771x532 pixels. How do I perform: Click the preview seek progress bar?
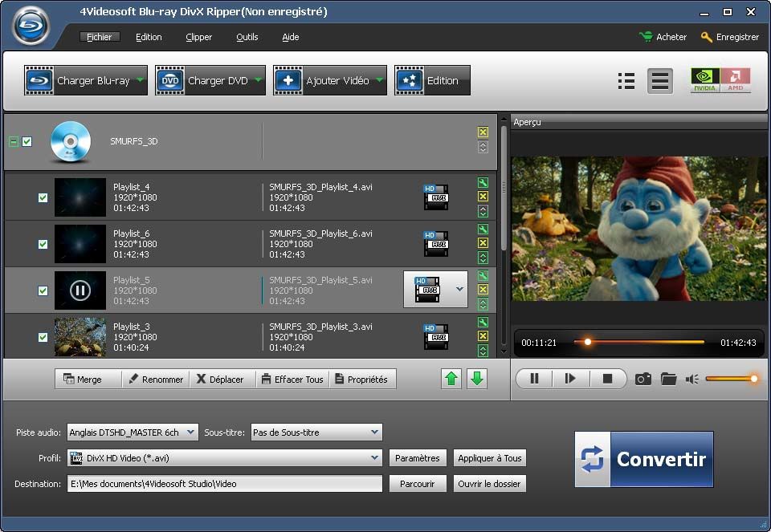pos(638,342)
